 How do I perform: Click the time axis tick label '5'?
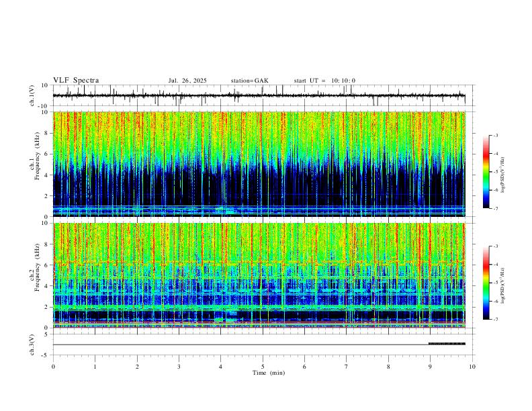pos(263,367)
